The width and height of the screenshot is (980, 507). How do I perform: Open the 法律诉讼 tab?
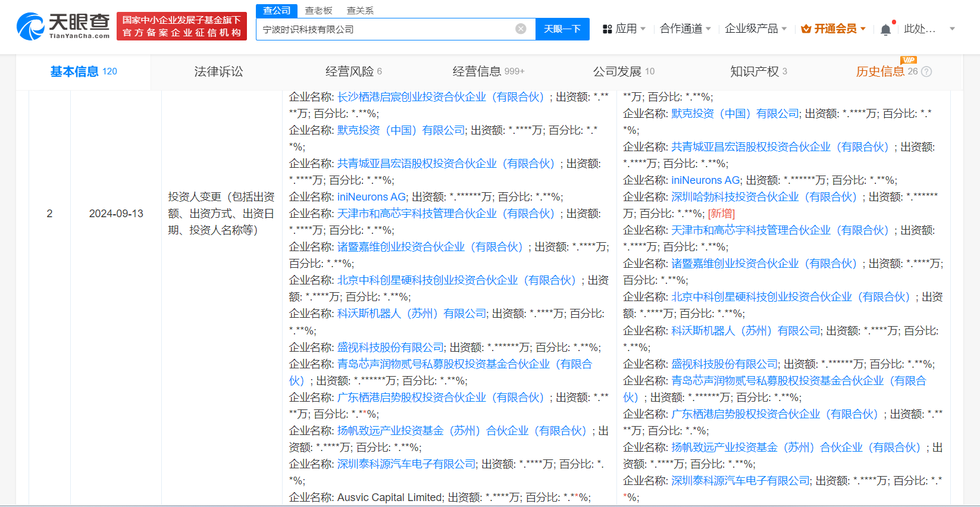point(218,71)
